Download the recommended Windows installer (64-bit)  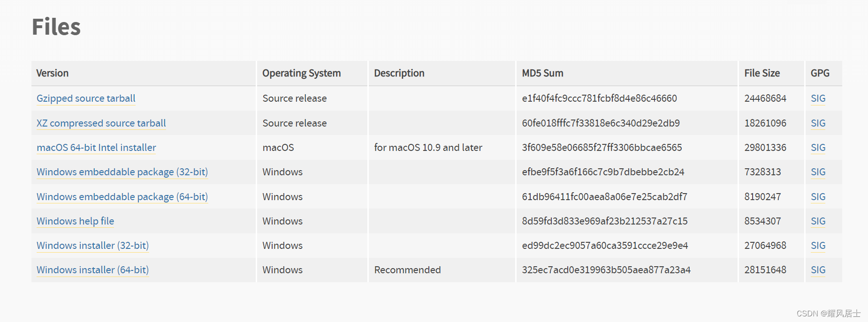[92, 270]
